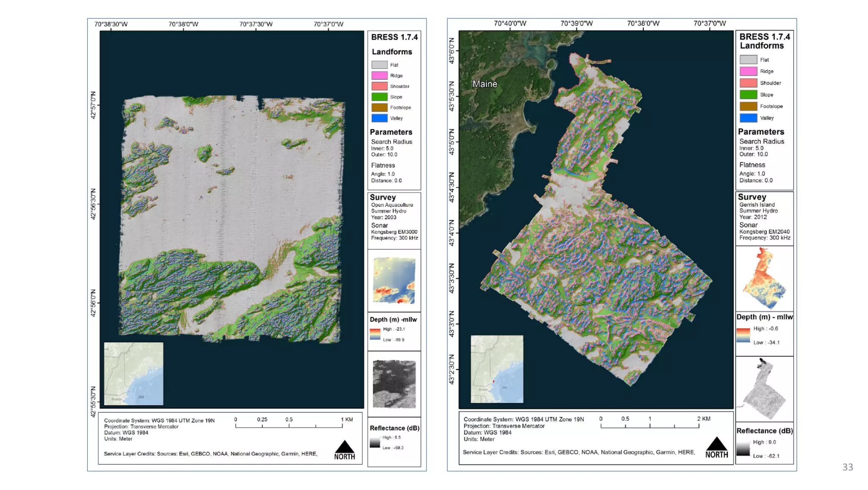
Task: Click the right map's Valley legend swatch
Action: [x=748, y=118]
